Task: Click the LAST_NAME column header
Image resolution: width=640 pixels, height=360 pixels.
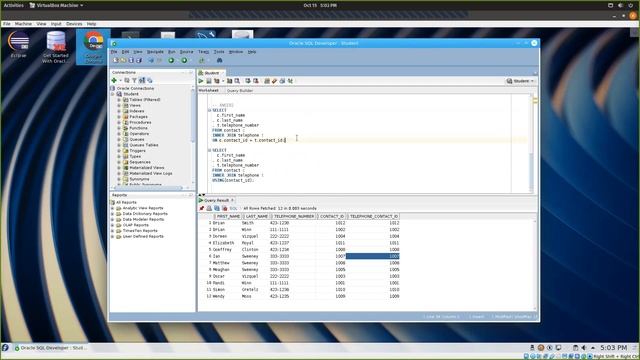Action: [x=256, y=216]
